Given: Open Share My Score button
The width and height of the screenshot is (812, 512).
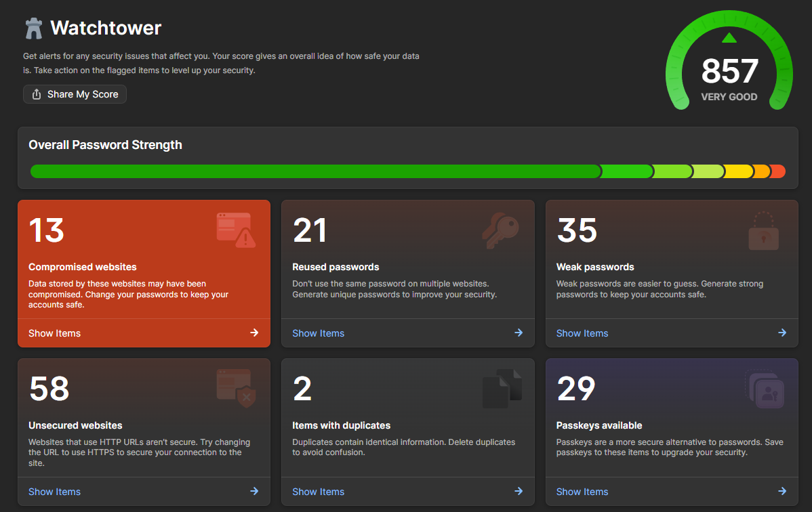Looking at the screenshot, I should 75,94.
